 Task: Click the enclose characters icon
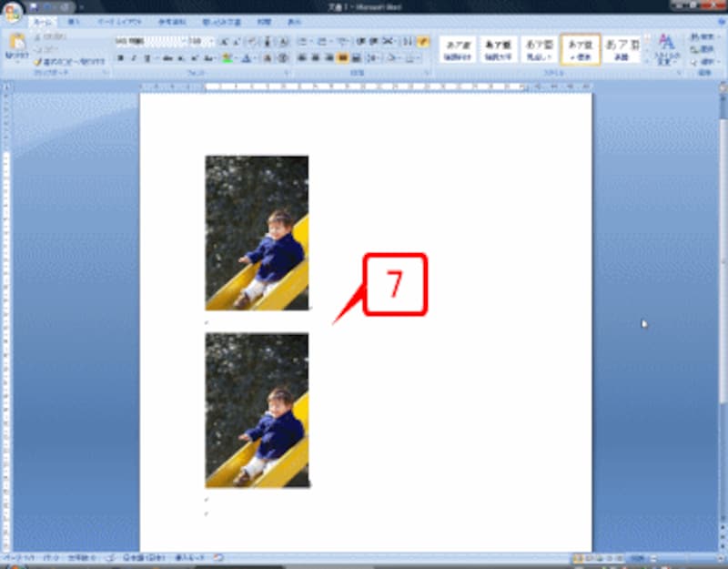pos(283,58)
